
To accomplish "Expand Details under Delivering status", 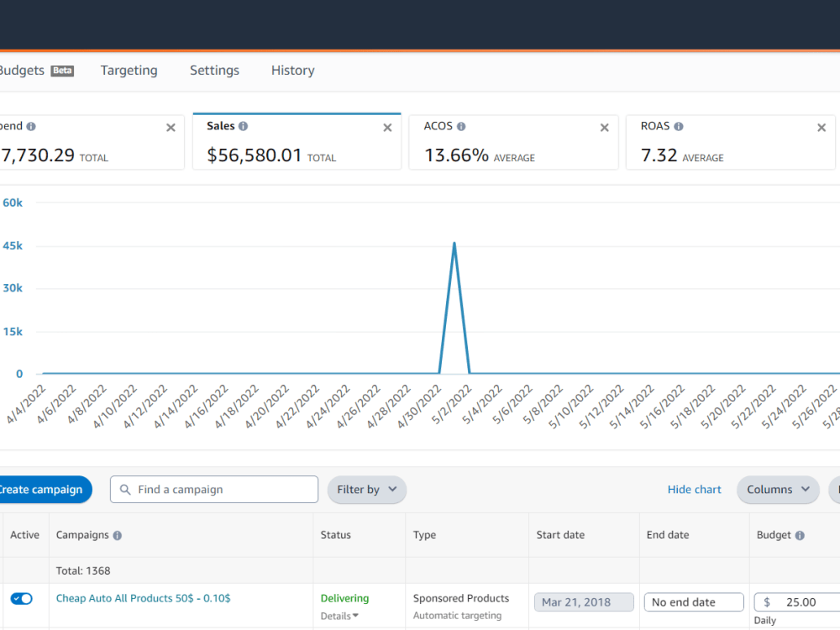I will tap(339, 616).
